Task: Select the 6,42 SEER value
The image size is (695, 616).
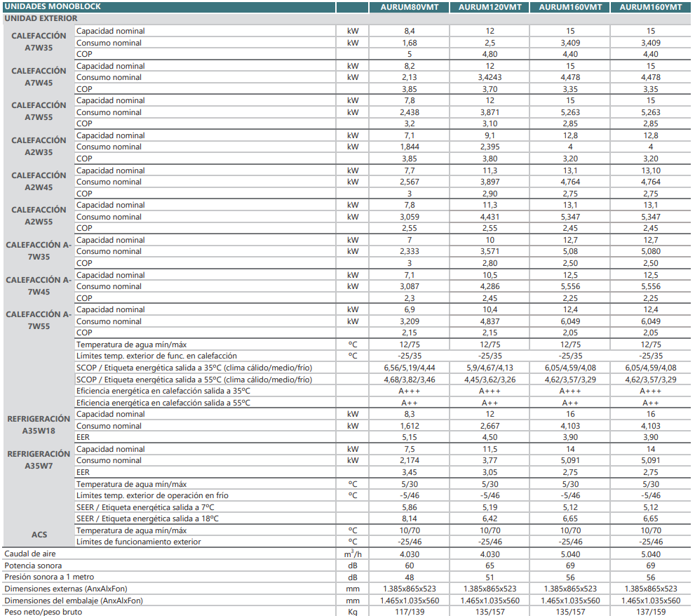Action: pos(490,518)
